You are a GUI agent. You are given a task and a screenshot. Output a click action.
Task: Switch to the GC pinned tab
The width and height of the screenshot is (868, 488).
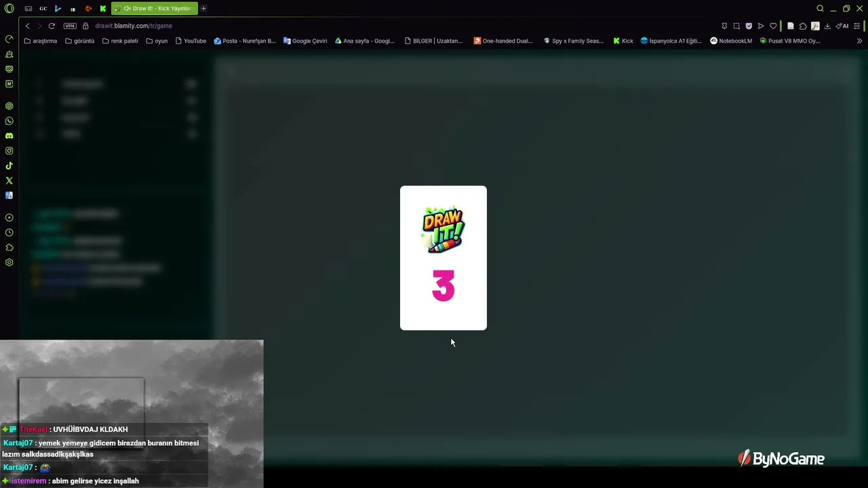[43, 9]
